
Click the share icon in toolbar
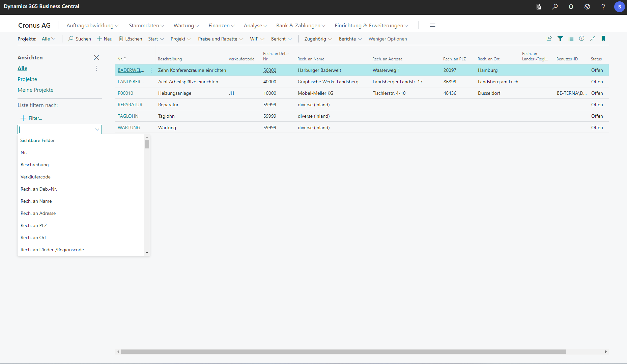coord(549,38)
